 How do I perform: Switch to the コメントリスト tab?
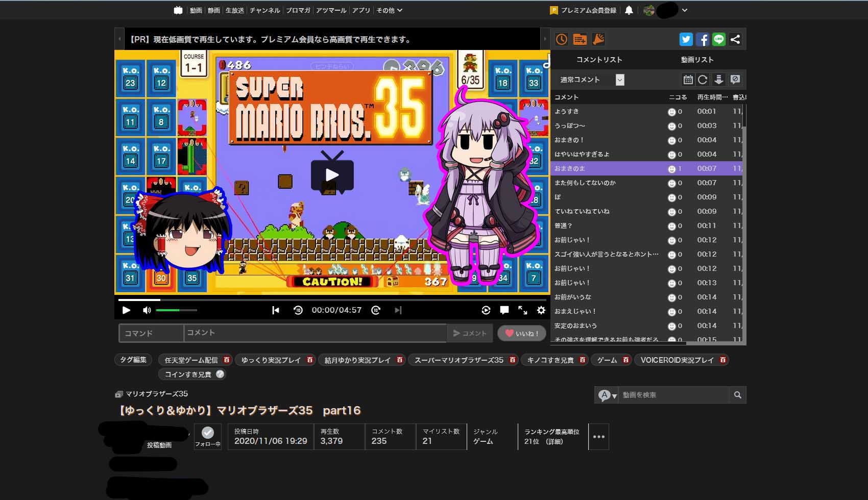coord(599,60)
